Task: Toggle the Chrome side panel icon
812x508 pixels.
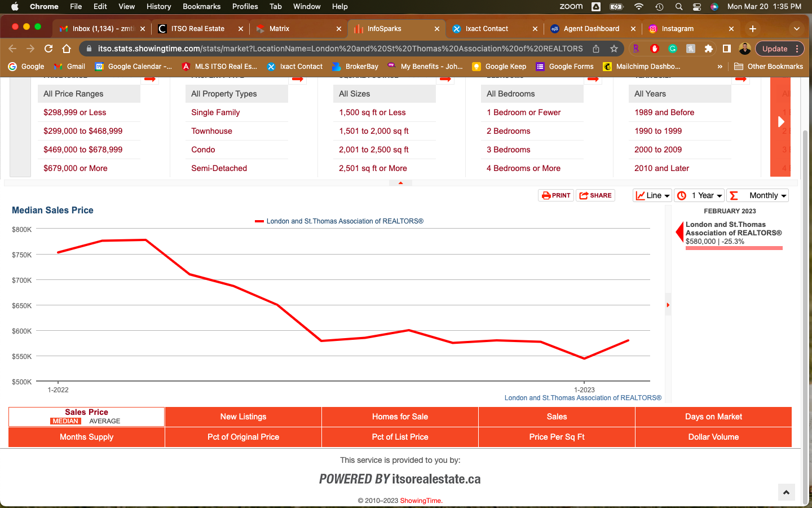Action: click(727, 49)
